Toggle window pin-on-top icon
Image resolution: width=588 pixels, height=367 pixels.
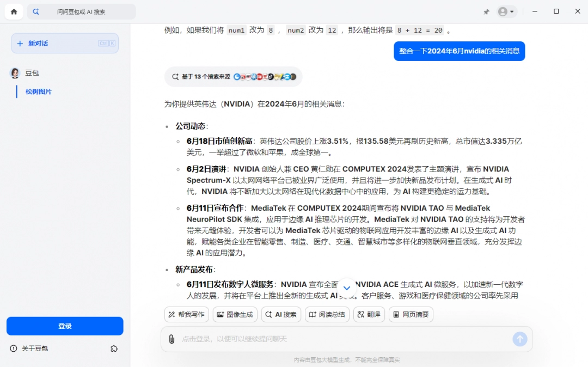tap(486, 11)
